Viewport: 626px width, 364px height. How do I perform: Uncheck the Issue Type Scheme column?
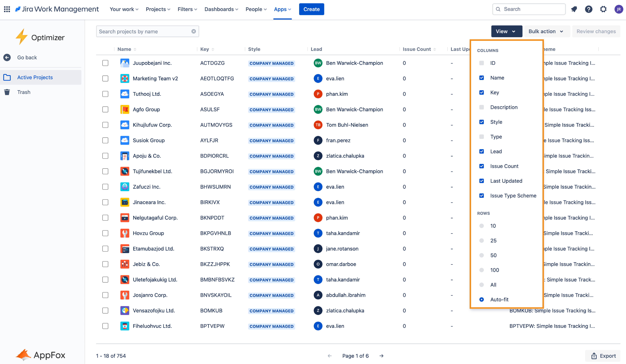pyautogui.click(x=481, y=196)
